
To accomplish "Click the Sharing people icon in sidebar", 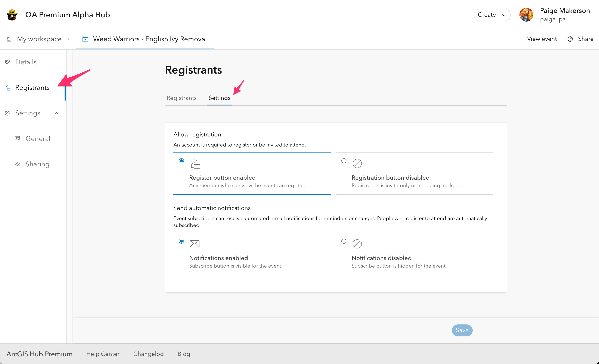I will click(18, 164).
